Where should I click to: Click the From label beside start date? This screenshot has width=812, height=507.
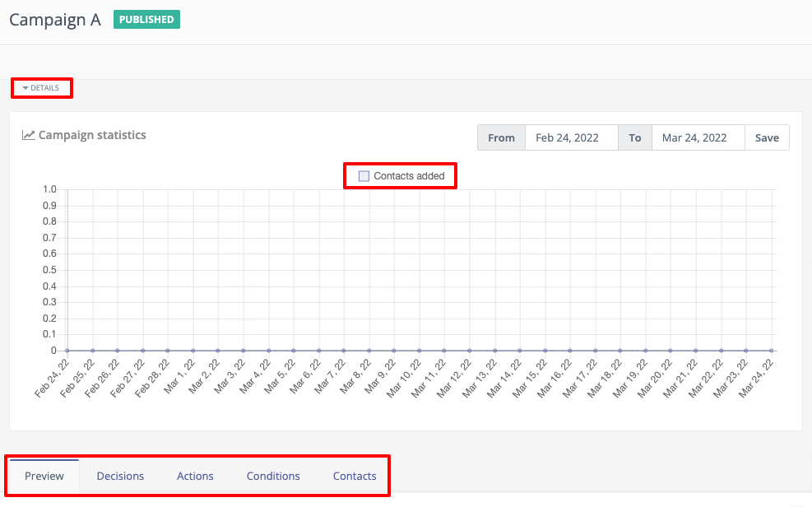[x=501, y=137]
